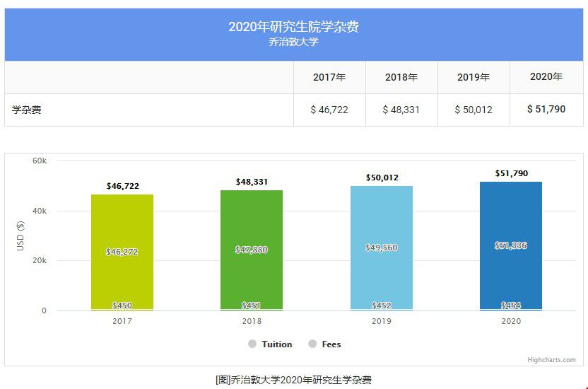
Task: Click the 2019 light blue bar
Action: click(x=382, y=248)
